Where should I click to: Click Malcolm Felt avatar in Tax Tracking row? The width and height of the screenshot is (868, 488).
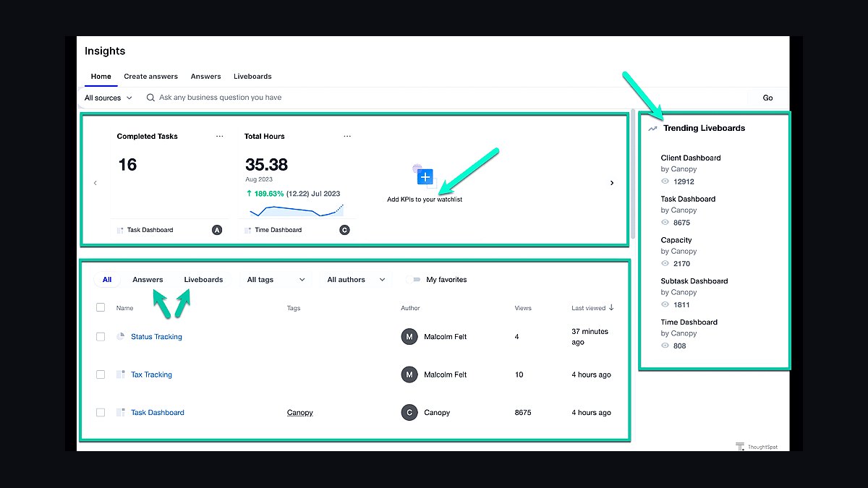pos(409,374)
